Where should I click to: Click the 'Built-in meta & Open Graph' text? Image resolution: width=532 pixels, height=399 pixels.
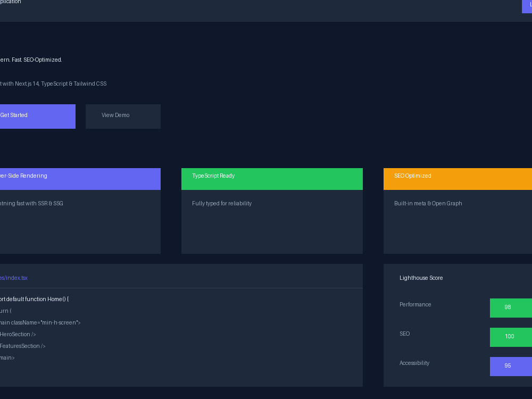tap(428, 203)
